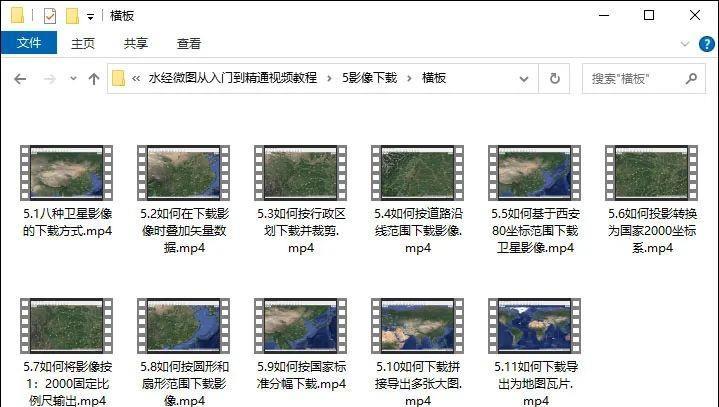The height and width of the screenshot is (407, 719).
Task: Click file name 5.5如何基于西安80坐标范围下载卫星影像.mp4
Action: click(x=535, y=231)
